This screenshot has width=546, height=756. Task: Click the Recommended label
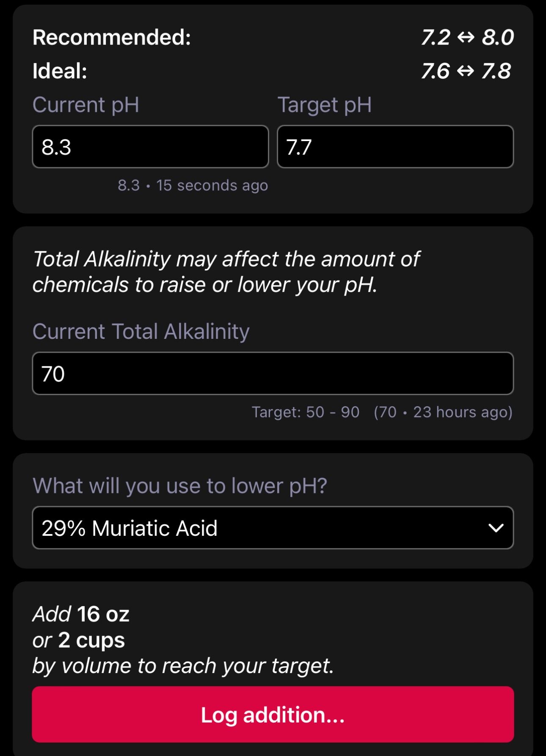[x=112, y=37]
